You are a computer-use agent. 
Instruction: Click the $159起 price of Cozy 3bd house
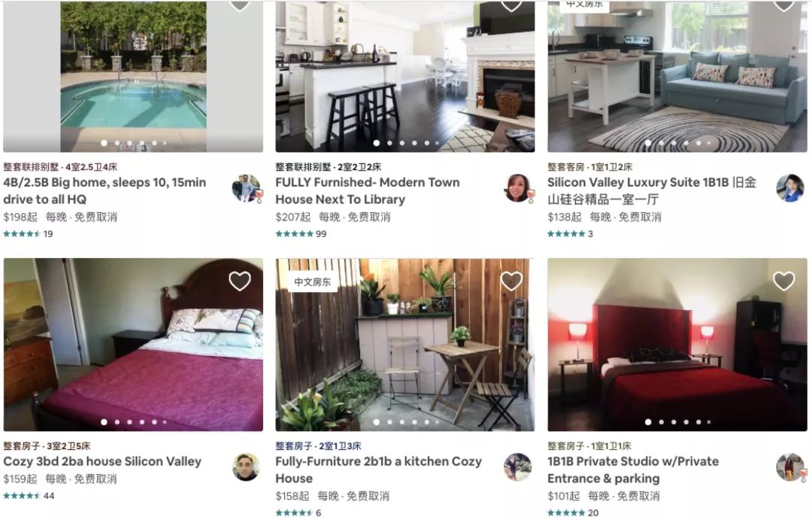click(x=20, y=479)
